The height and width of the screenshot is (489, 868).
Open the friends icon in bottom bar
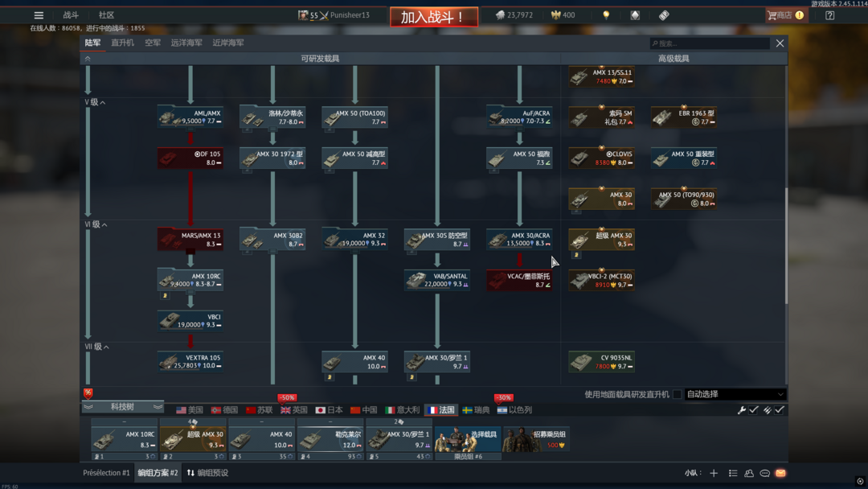[749, 473]
